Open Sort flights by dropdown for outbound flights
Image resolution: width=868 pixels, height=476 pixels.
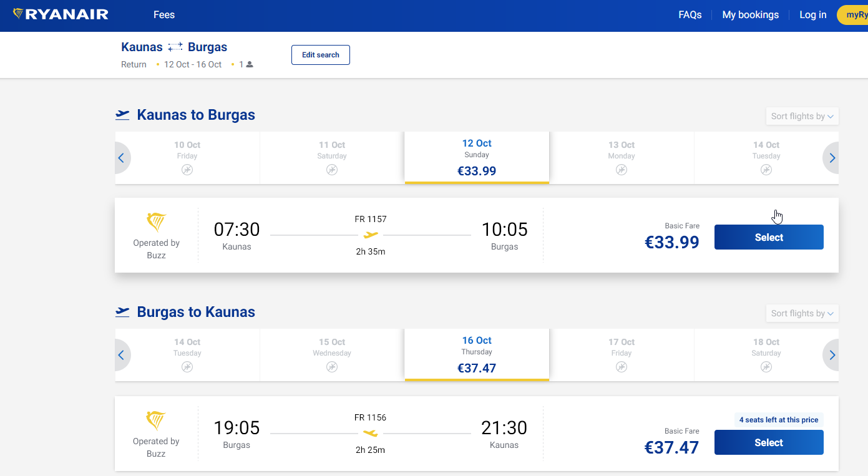pos(802,116)
